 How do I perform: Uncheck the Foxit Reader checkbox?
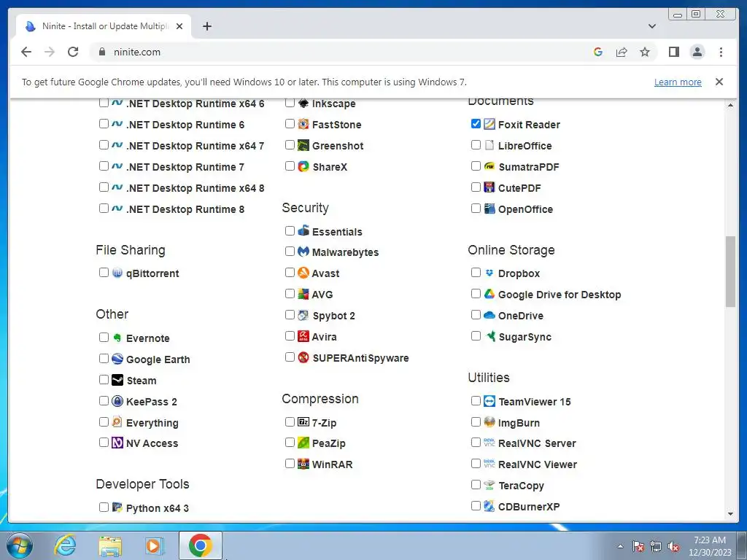point(476,124)
